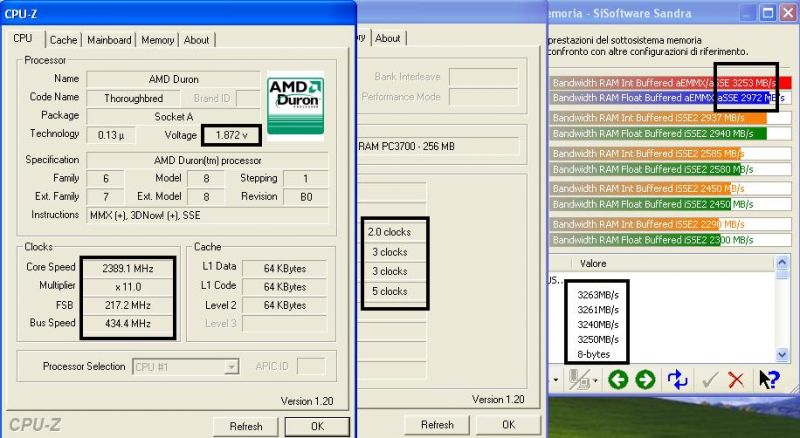
Task: Click OK in the background CPU-Z window
Action: pos(508,425)
